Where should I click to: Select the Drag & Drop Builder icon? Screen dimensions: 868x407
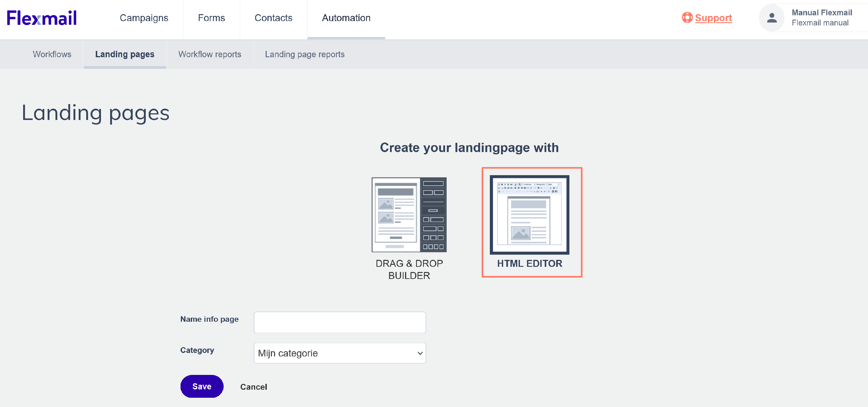coord(409,214)
